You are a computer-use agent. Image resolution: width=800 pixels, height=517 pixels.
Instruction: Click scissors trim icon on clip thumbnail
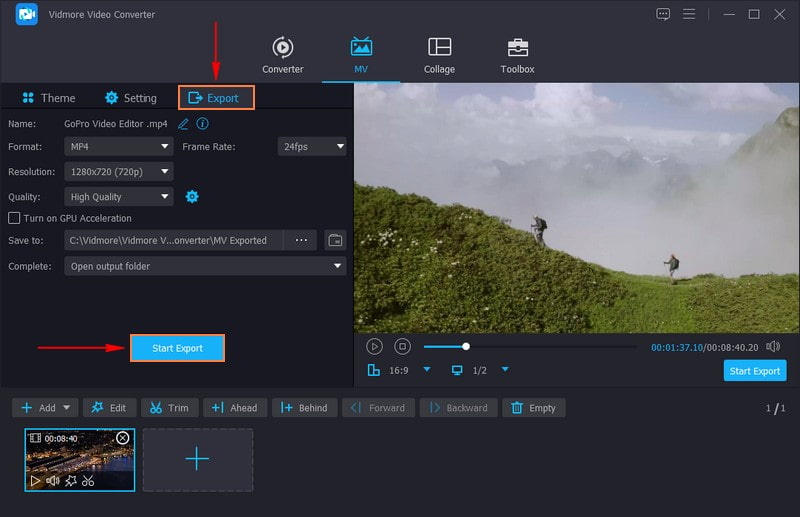click(x=88, y=481)
